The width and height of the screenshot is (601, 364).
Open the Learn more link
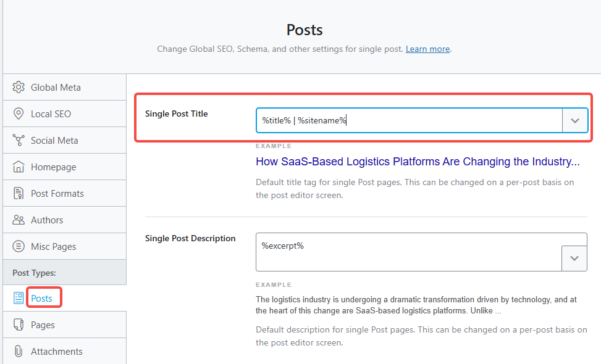(427, 49)
